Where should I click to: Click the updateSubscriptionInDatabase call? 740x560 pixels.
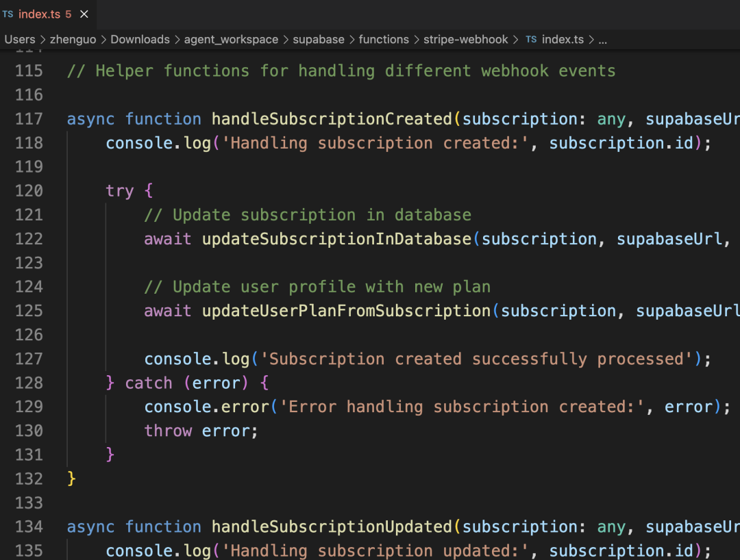337,239
